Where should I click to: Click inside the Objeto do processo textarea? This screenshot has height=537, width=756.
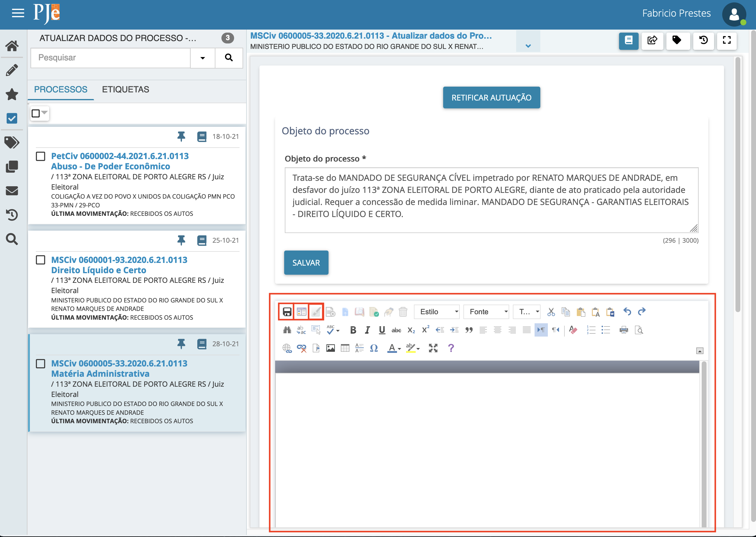(x=491, y=200)
